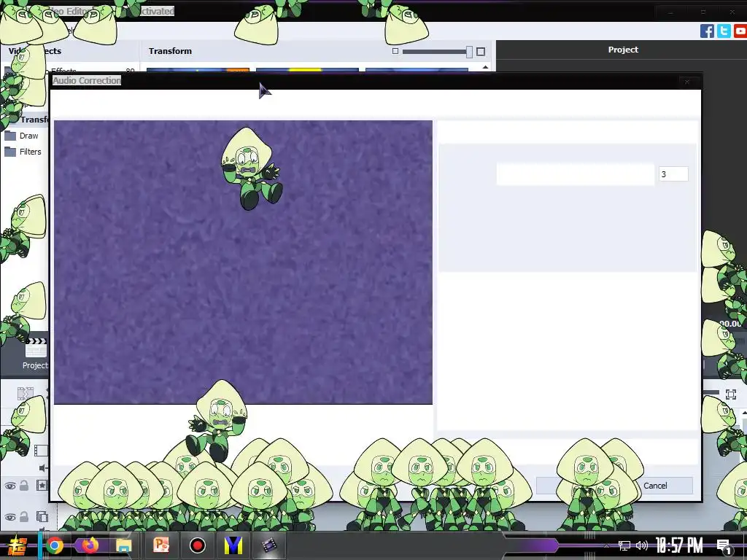Toggle lock on the star effect track
This screenshot has width=747, height=560.
click(x=24, y=486)
